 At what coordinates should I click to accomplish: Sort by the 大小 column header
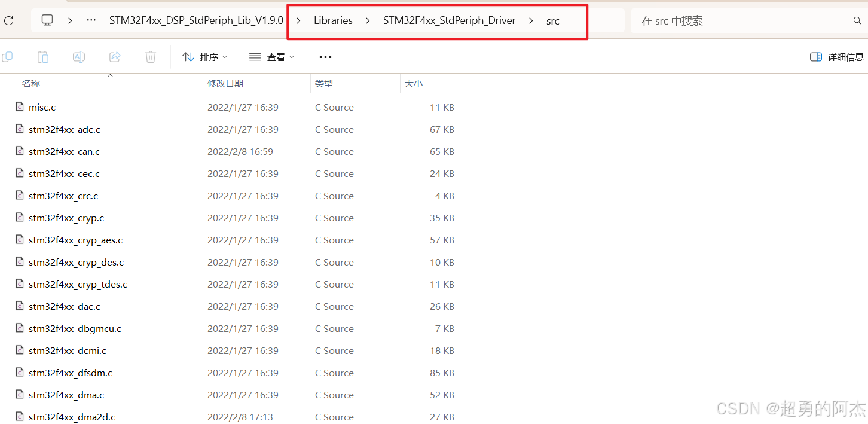click(414, 84)
